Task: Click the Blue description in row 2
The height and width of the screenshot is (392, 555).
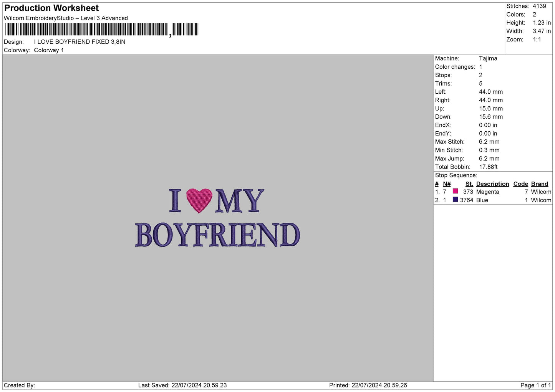Action: [482, 200]
